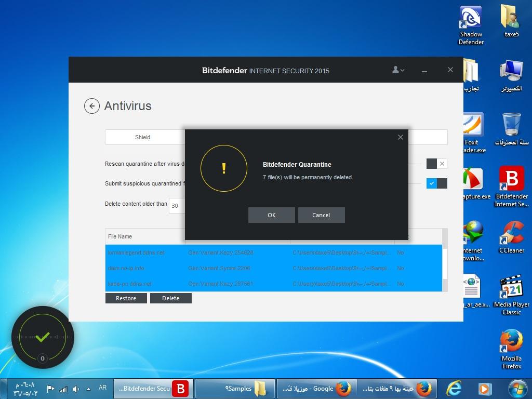
Task: Click the AR language indicator
Action: click(x=102, y=388)
